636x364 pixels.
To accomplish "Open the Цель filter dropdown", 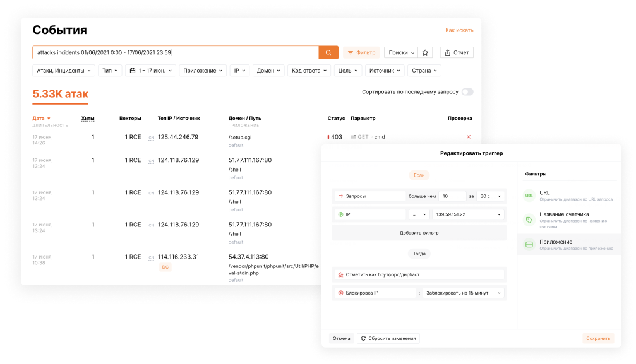I will (x=348, y=71).
